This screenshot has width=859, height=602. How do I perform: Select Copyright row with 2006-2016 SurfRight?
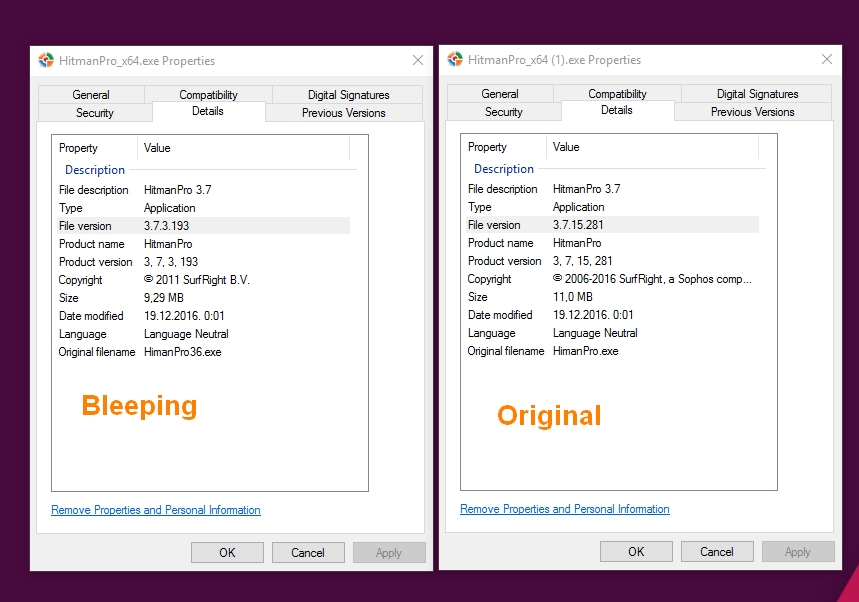[x=612, y=279]
